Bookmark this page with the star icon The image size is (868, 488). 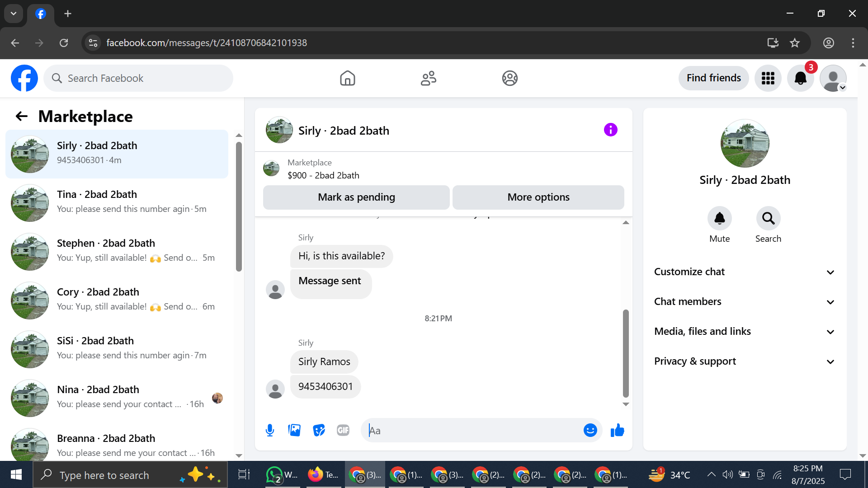(795, 43)
